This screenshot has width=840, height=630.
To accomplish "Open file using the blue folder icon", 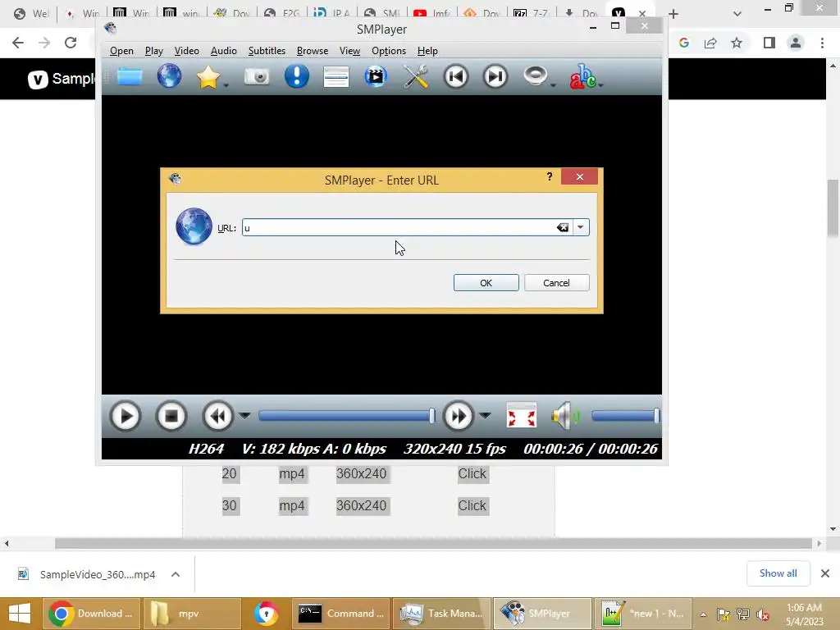I will pyautogui.click(x=130, y=76).
